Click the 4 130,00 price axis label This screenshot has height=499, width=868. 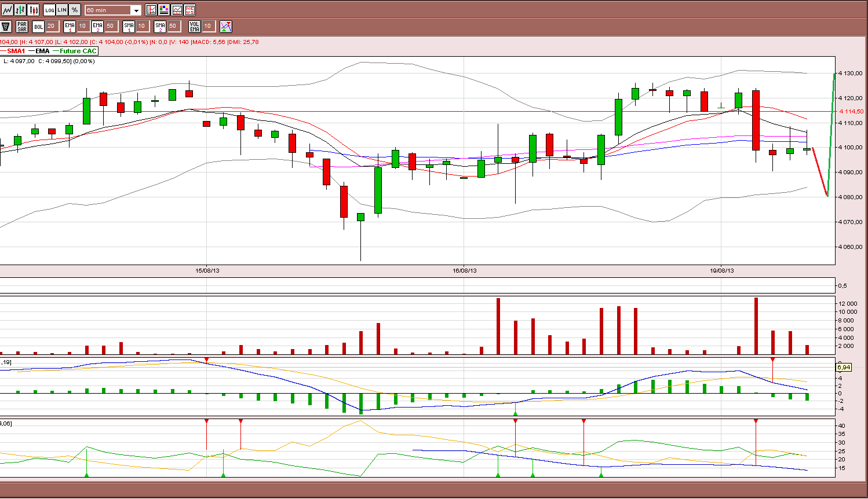pyautogui.click(x=850, y=74)
